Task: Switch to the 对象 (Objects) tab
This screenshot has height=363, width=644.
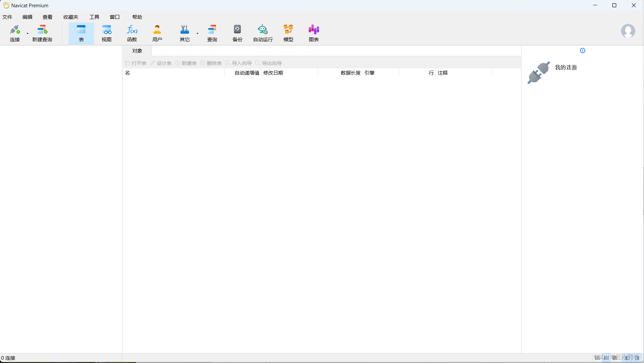Action: (x=137, y=51)
